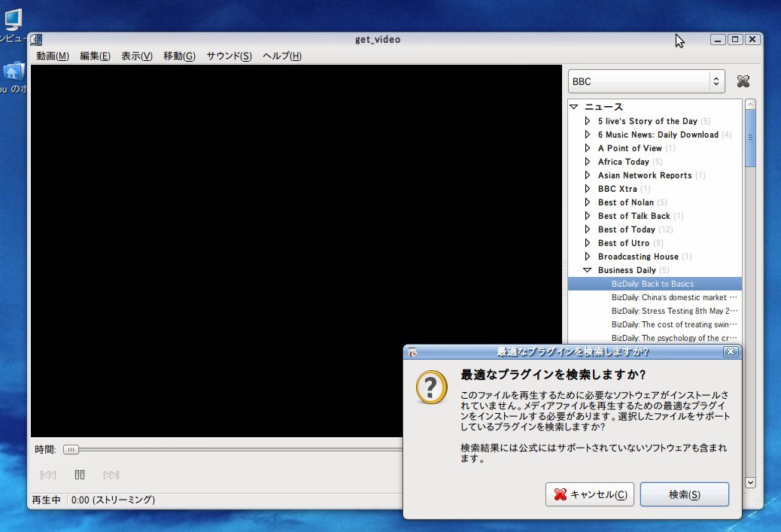Maximize the get_video window
The height and width of the screenshot is (532, 781).
coord(735,39)
